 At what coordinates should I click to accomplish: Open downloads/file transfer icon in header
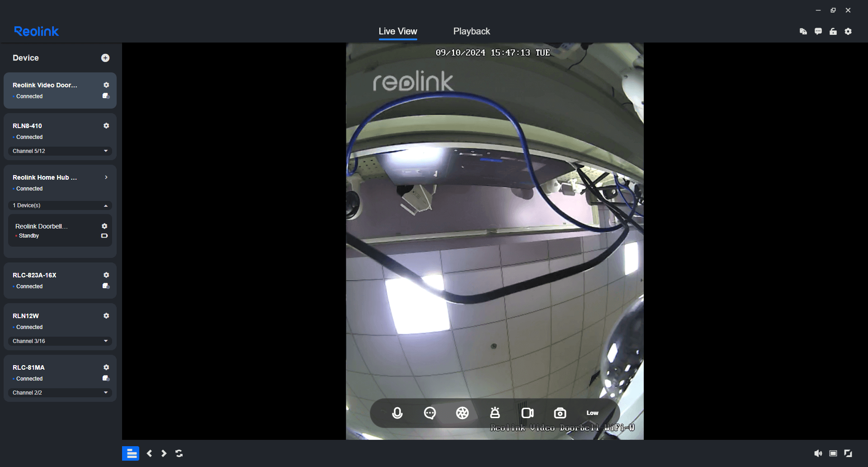(x=803, y=31)
